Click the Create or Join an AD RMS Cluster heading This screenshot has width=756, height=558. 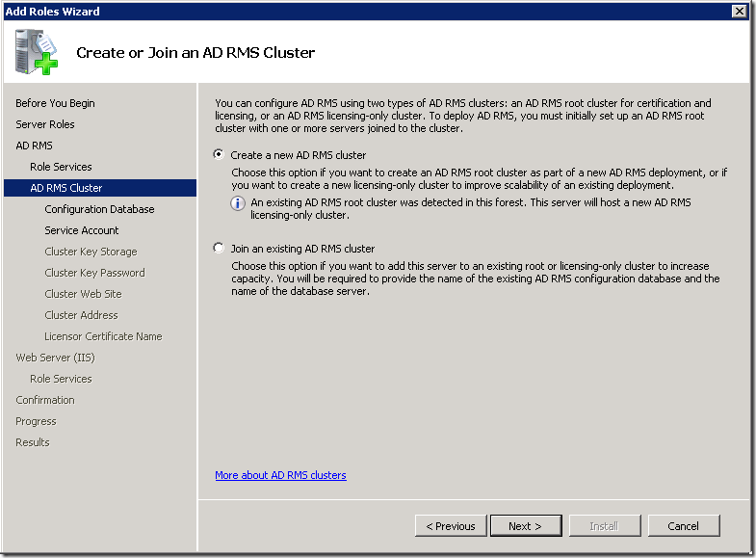coord(196,53)
